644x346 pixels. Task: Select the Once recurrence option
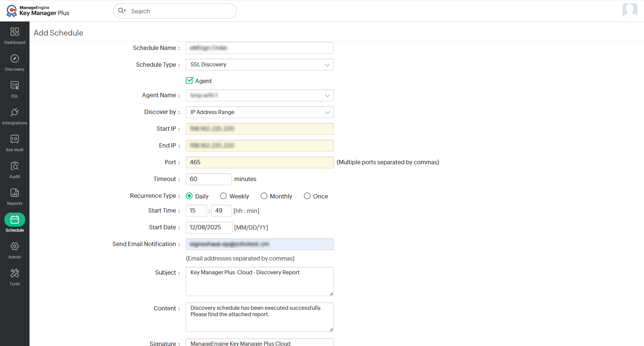(307, 196)
